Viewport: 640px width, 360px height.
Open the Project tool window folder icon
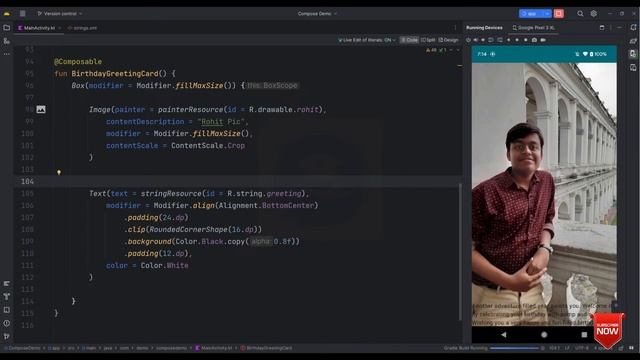(x=7, y=28)
